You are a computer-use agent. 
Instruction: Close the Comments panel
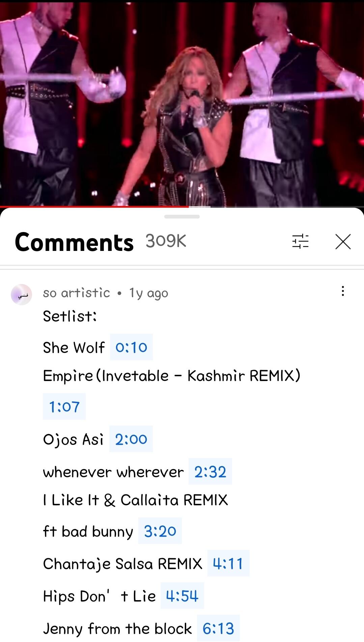pos(343,241)
